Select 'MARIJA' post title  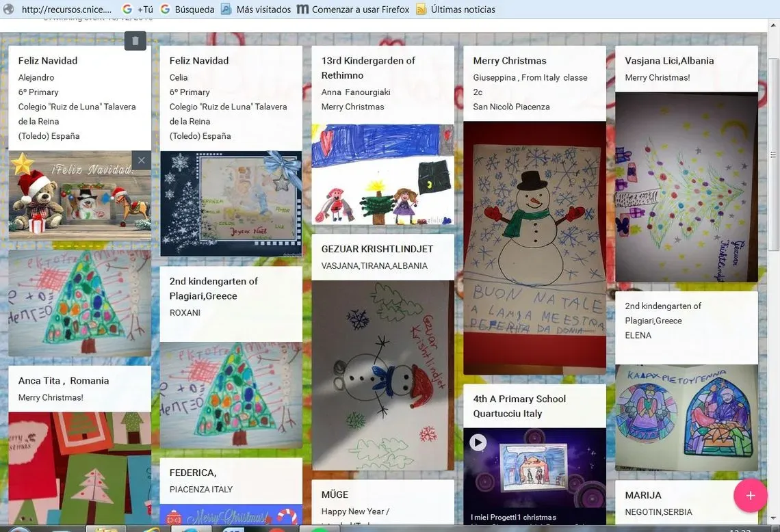pos(642,495)
